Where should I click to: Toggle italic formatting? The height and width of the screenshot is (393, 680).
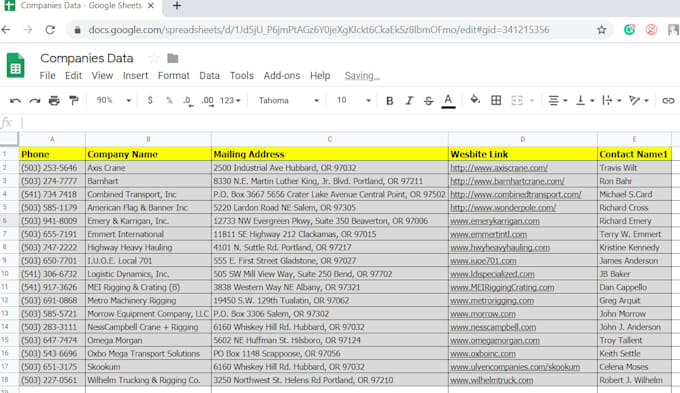coord(409,101)
